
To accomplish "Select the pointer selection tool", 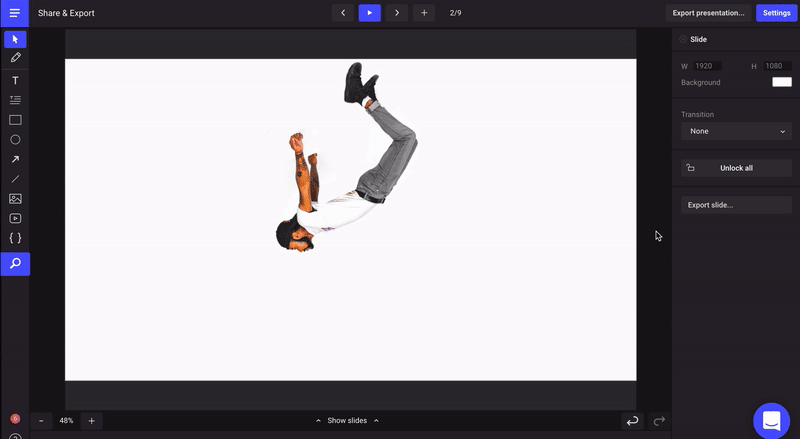I will click(x=15, y=39).
